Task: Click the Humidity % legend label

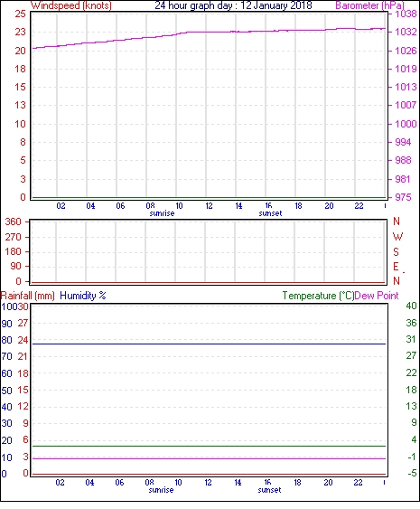Action: (83, 296)
